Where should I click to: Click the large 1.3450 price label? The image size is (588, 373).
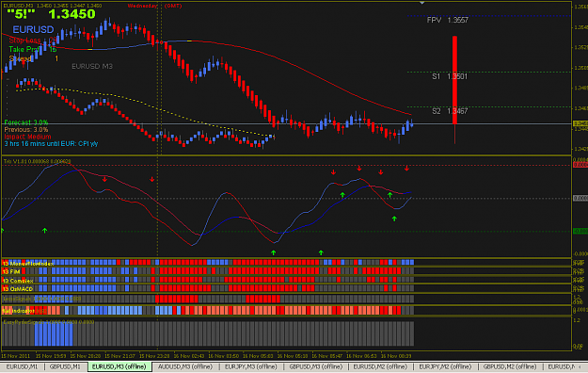72,15
